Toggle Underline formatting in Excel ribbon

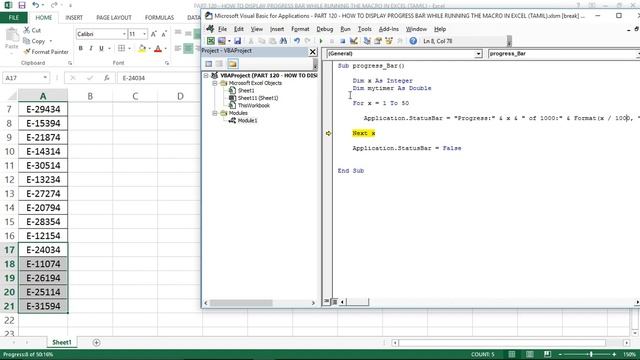101,49
